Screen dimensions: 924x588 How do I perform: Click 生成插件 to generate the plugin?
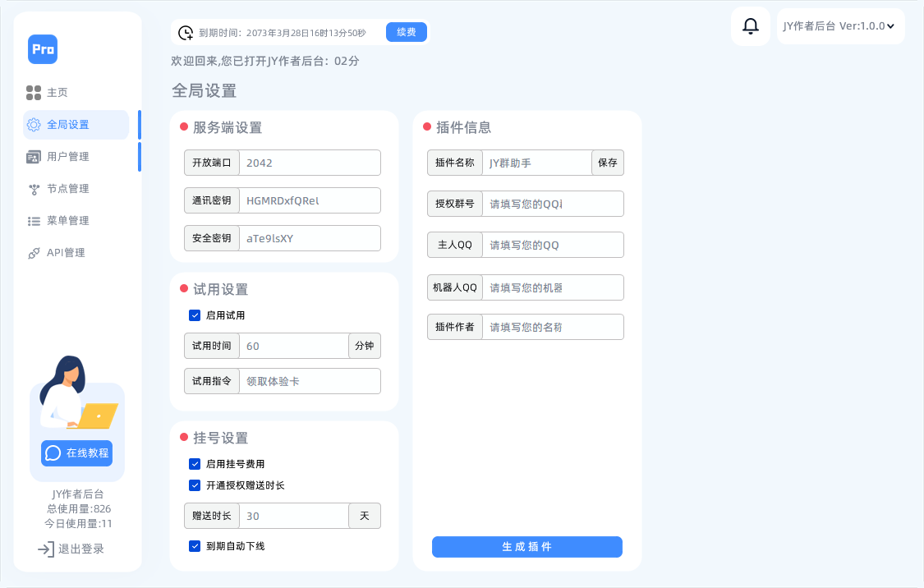pos(526,547)
